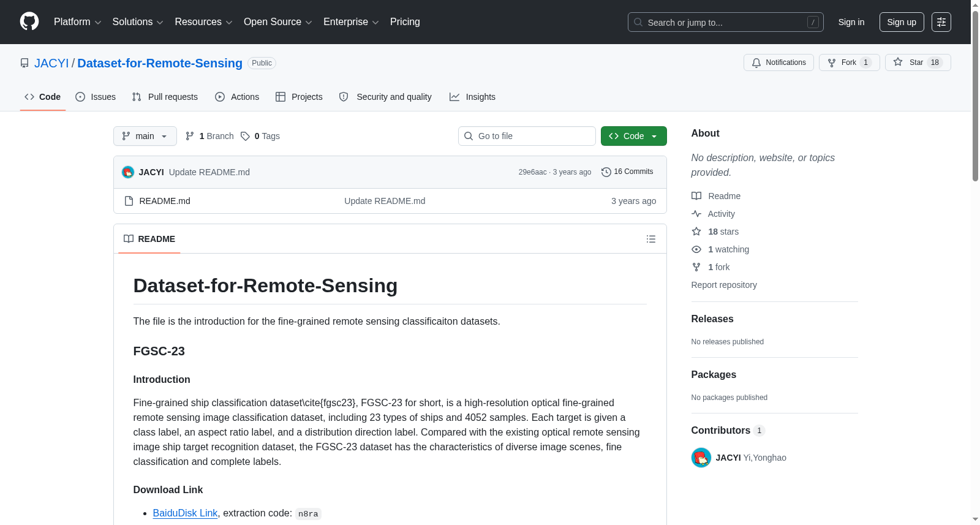Viewport: 980px width, 525px height.
Task: Click the fork icon beside 1 fork
Action: click(x=696, y=267)
